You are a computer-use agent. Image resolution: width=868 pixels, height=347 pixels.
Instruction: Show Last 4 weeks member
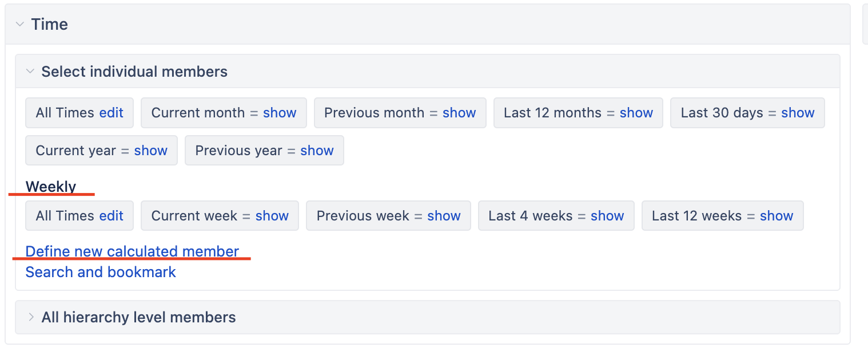(607, 216)
